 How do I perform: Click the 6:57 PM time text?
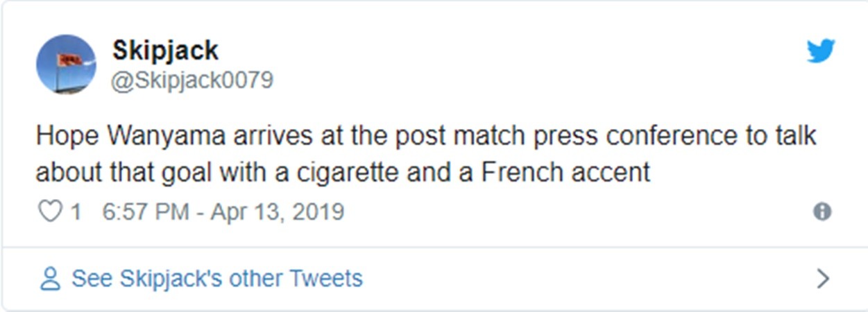click(145, 211)
